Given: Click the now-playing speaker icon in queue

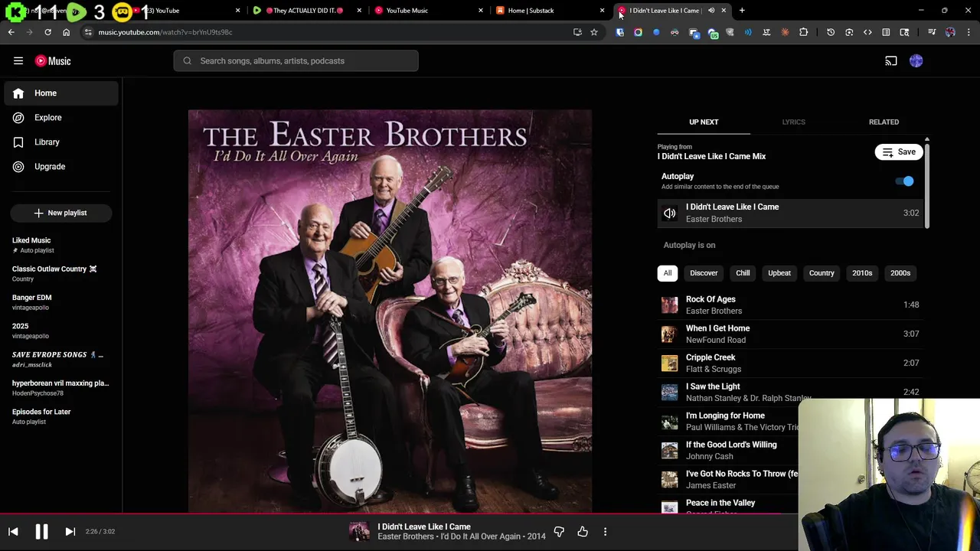Looking at the screenshot, I should pos(670,213).
